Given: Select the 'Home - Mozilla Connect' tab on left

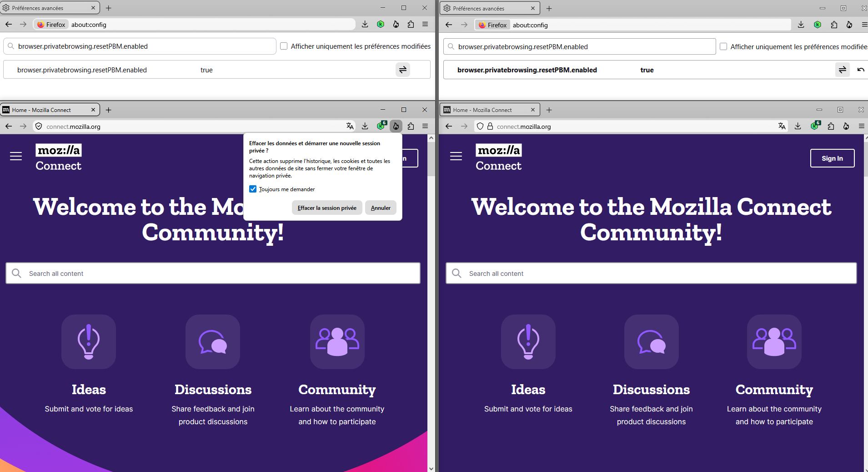Looking at the screenshot, I should pyautogui.click(x=50, y=110).
